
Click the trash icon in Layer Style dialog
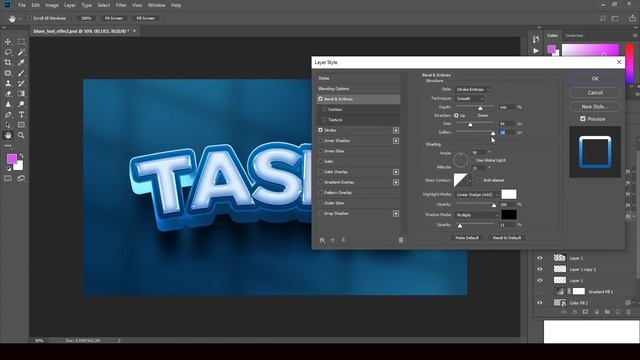pos(401,240)
